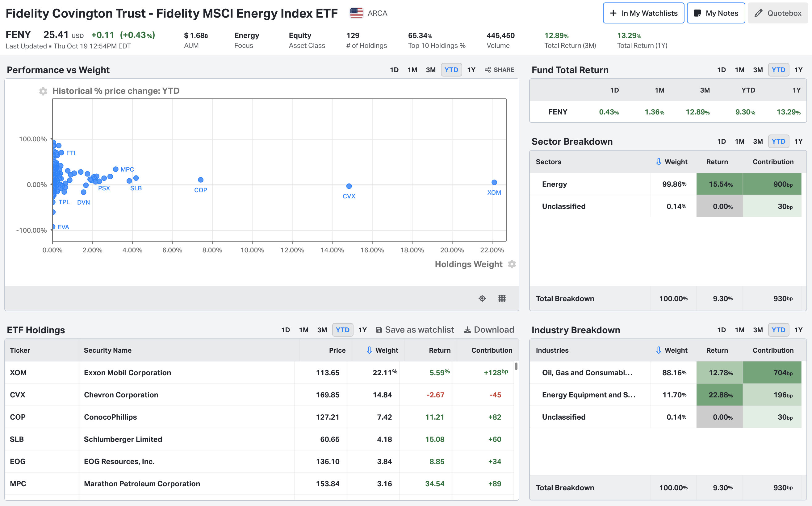812x506 pixels.
Task: Click the plus icon in In My Watchlists
Action: coord(613,13)
